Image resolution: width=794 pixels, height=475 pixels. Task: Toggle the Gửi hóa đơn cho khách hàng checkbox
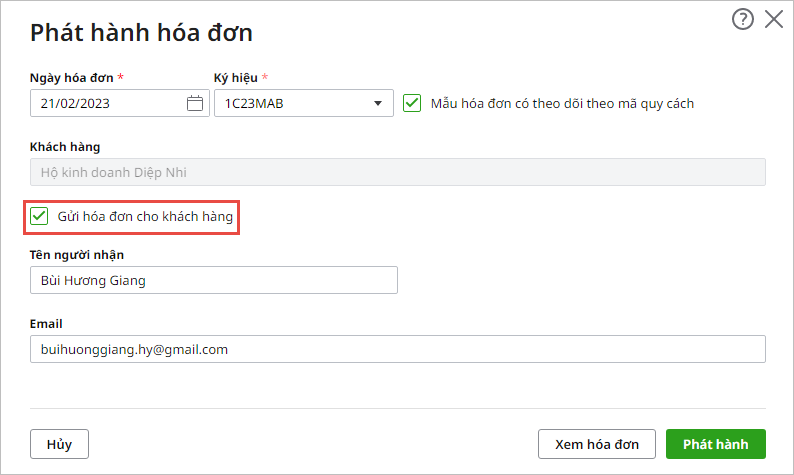click(39, 216)
